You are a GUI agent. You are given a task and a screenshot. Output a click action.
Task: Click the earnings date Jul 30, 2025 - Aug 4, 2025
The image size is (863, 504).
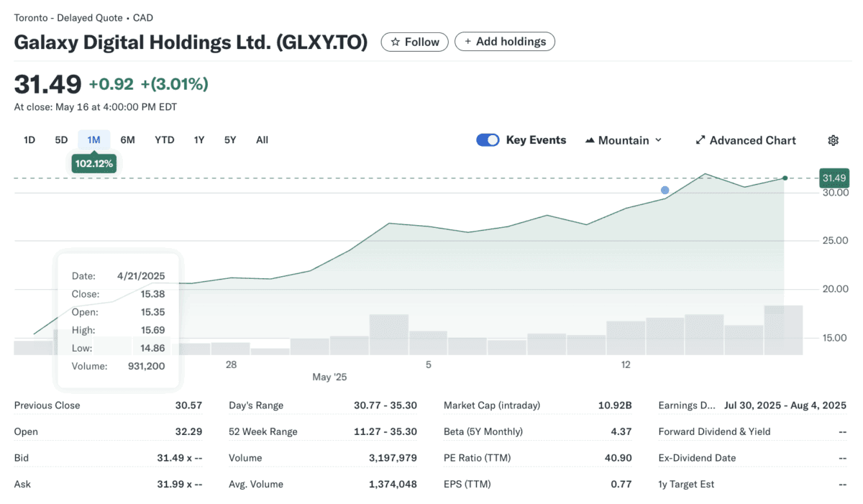[785, 406]
